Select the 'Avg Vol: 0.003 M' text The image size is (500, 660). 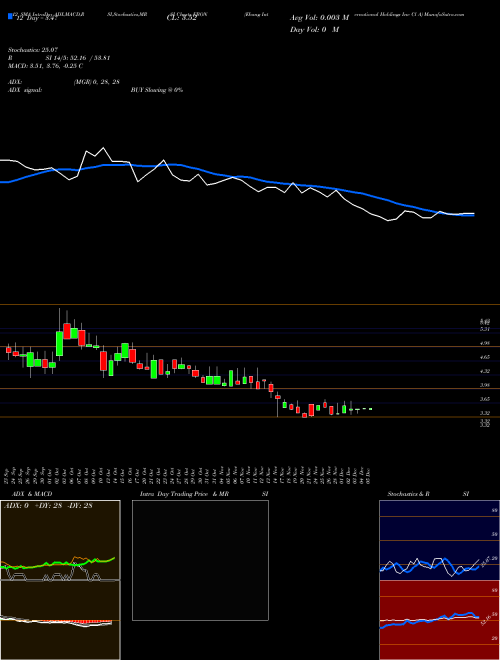coord(319,18)
